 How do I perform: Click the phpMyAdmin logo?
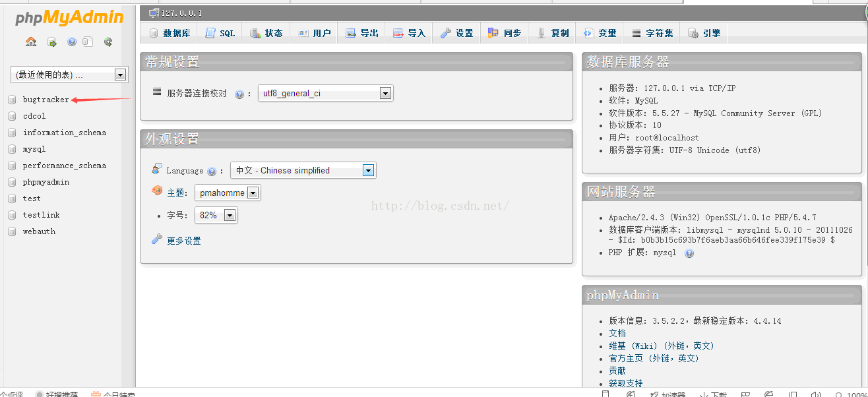[x=69, y=18]
